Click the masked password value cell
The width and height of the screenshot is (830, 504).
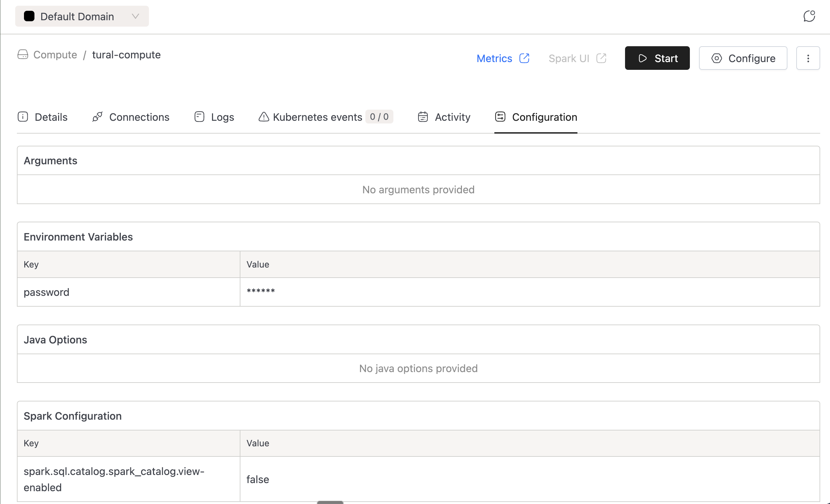click(x=261, y=292)
